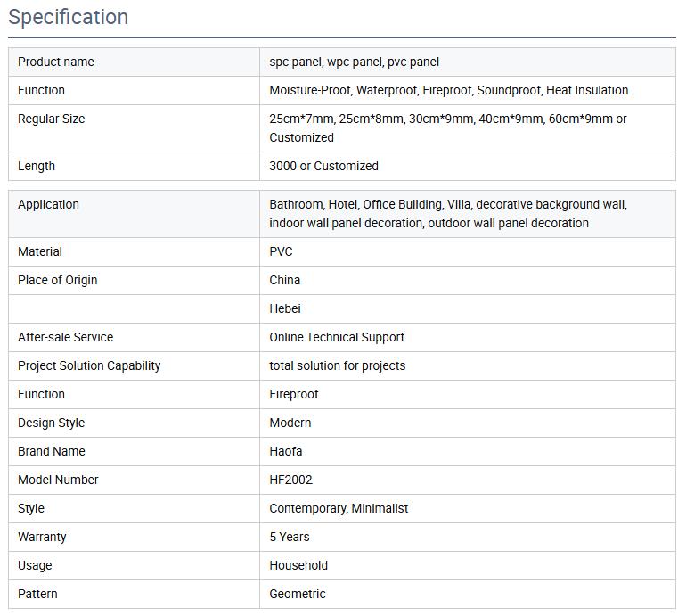
Task: Click the Regular Size label
Action: 52,119
